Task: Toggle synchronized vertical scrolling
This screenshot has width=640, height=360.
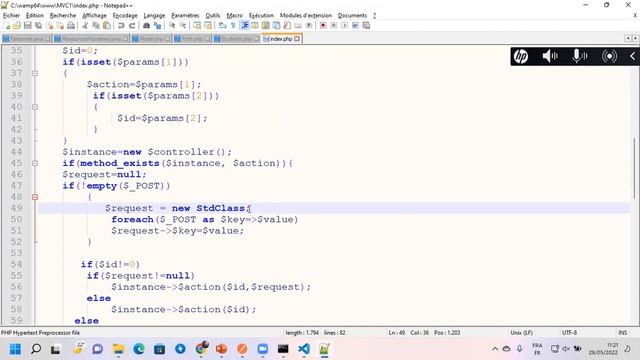Action: pyautogui.click(x=197, y=26)
